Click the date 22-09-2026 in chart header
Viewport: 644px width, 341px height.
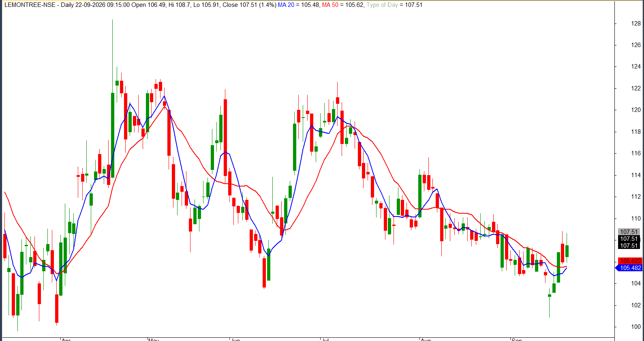(90, 5)
